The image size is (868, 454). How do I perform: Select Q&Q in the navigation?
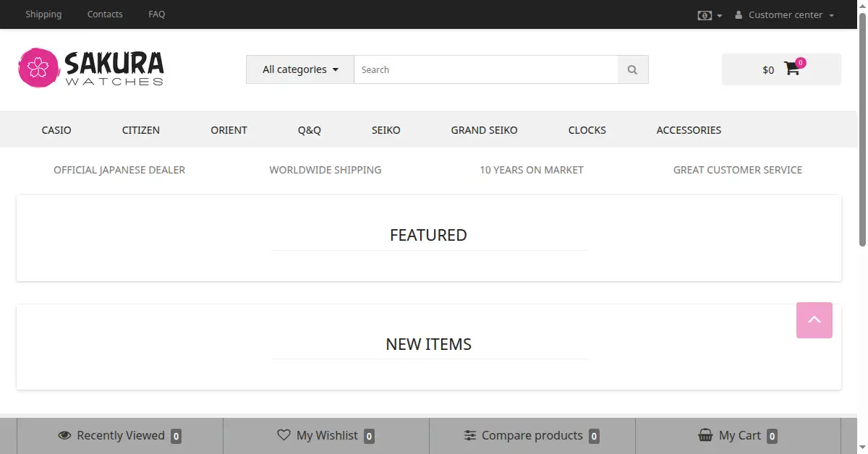point(310,130)
